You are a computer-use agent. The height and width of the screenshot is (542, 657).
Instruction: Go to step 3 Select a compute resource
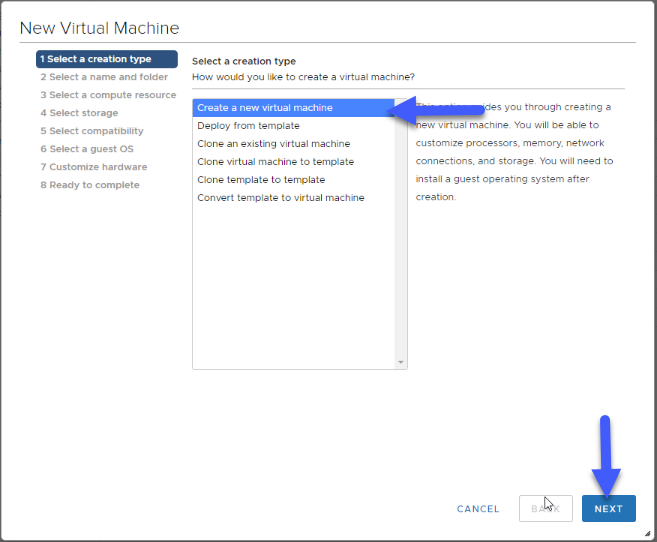pos(108,95)
